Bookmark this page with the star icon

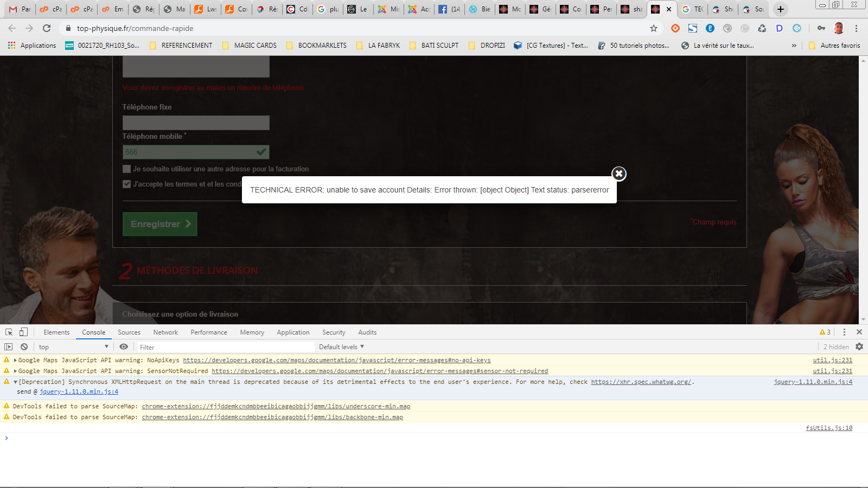point(654,28)
